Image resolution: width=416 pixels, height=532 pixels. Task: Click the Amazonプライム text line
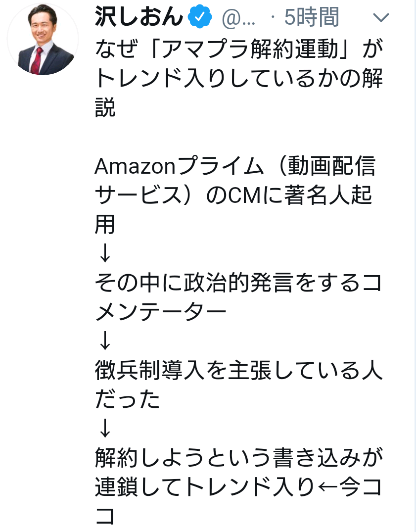point(180,166)
